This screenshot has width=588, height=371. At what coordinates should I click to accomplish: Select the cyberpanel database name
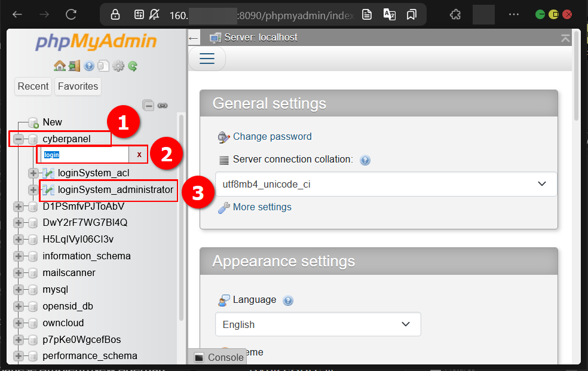66,139
